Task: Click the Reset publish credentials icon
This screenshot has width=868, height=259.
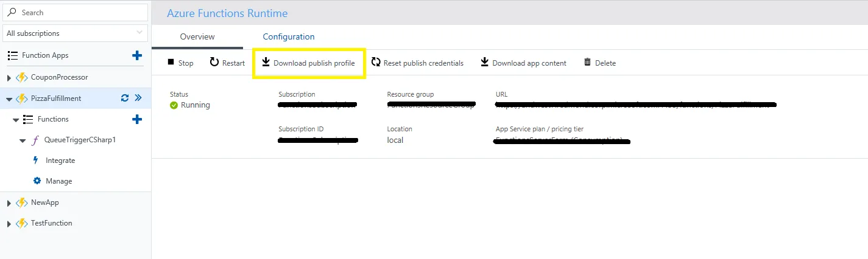Action: [x=376, y=62]
